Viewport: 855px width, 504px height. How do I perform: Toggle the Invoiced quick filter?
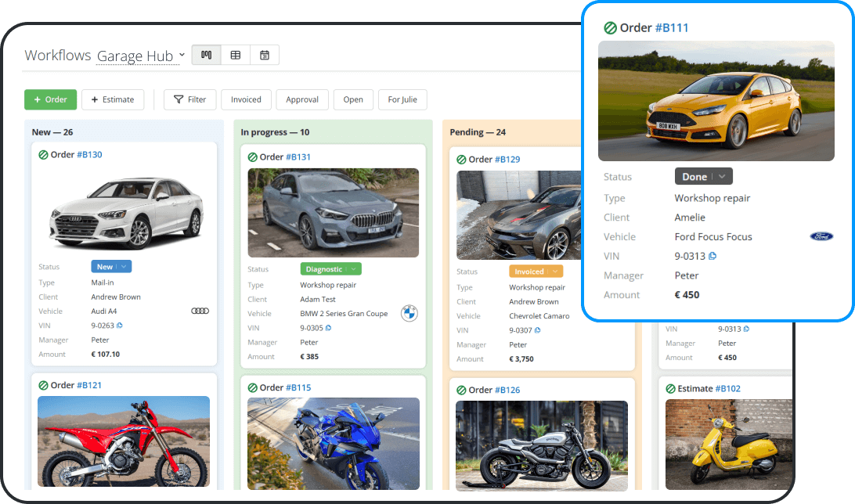point(246,99)
